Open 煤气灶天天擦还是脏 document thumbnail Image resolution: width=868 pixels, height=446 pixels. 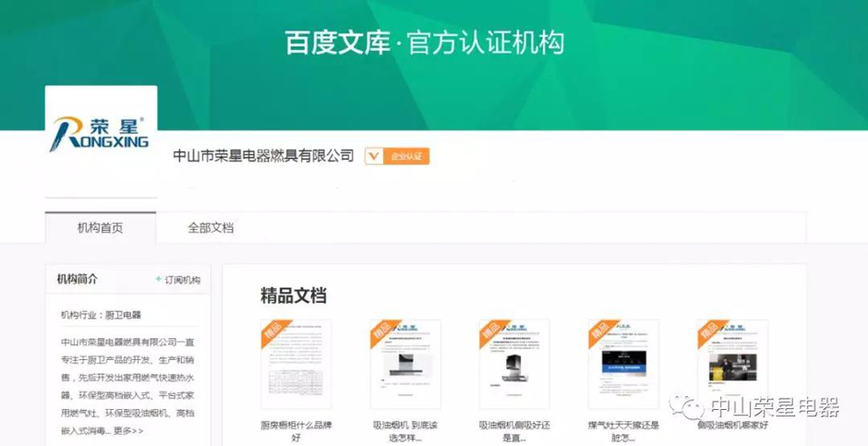[623, 366]
